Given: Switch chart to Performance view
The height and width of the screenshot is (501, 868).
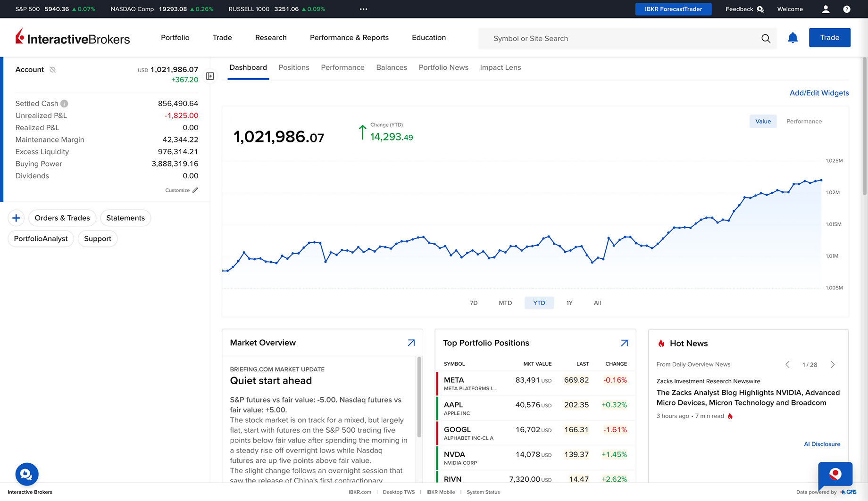Looking at the screenshot, I should (803, 121).
